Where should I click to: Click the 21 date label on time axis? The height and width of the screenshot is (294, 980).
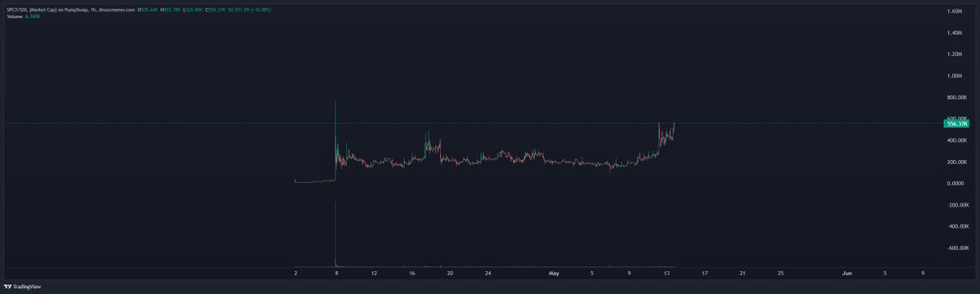coord(743,274)
